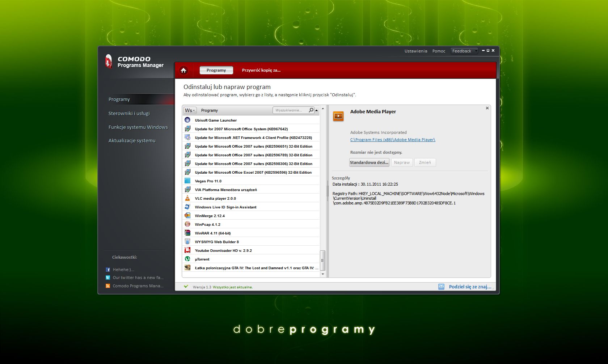Open the C:\Program Files (x86)\Adobe Media Player link
The width and height of the screenshot is (608, 364).
pos(392,139)
